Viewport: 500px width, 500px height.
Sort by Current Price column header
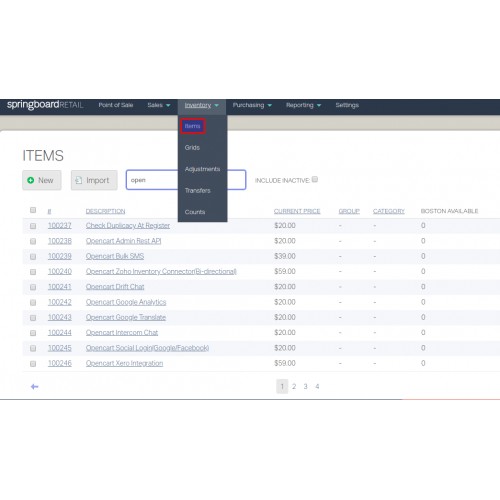click(x=297, y=211)
